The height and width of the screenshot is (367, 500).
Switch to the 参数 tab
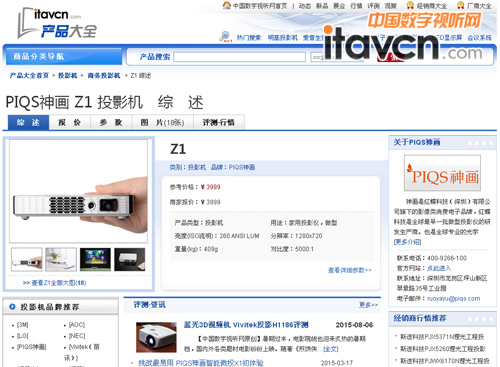click(111, 123)
